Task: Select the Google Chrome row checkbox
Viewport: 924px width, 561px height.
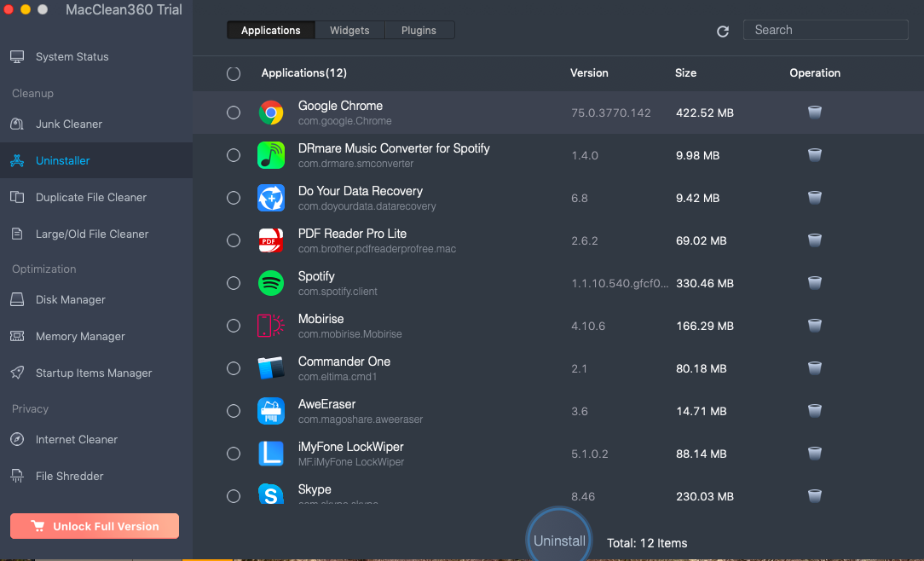Action: click(x=234, y=113)
